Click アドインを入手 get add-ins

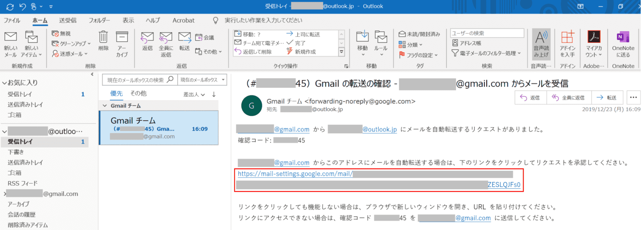(x=567, y=44)
